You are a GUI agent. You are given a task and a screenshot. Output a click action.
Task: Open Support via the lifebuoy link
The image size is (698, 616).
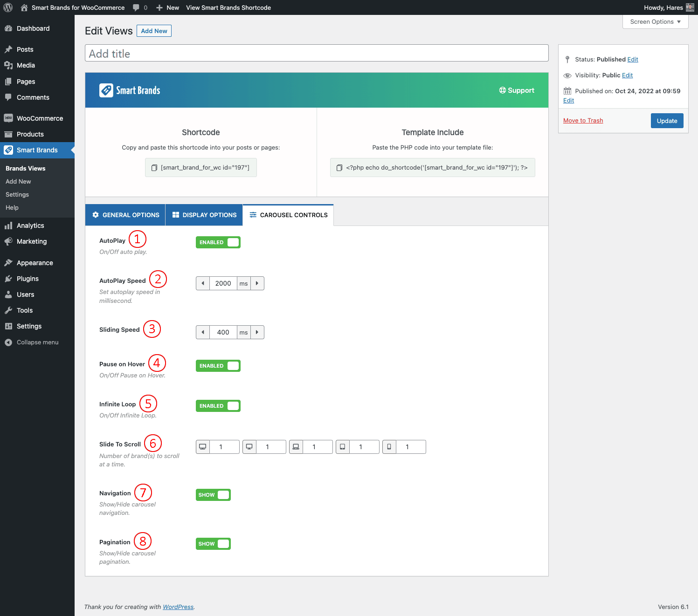pos(517,90)
